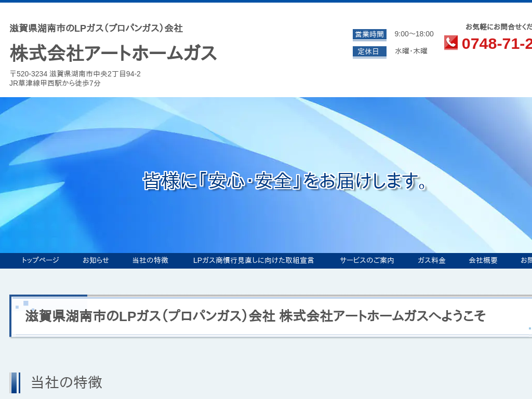Click the welcome heading へようこそ box
Image resolution: width=532 pixels, height=399 pixels.
[x=255, y=316]
